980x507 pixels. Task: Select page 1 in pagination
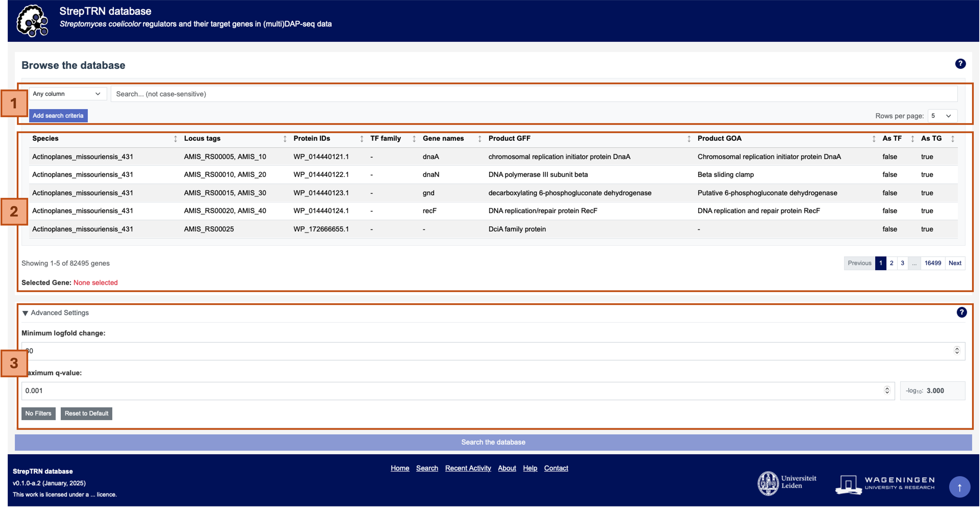(880, 263)
